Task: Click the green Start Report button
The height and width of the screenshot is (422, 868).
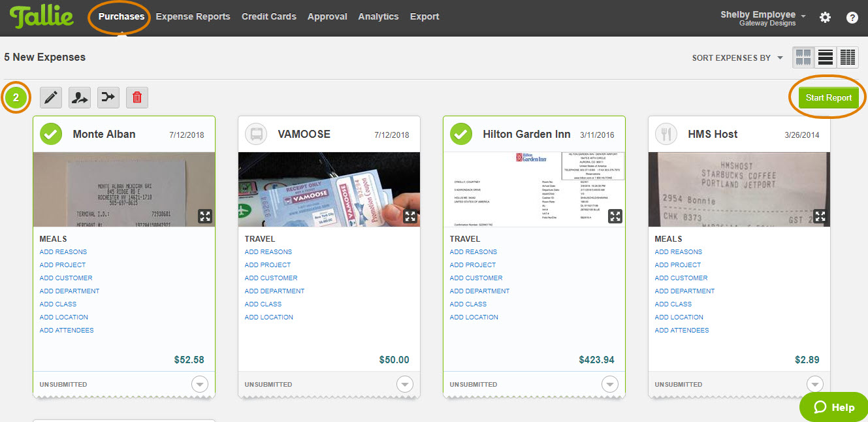Action: [828, 97]
